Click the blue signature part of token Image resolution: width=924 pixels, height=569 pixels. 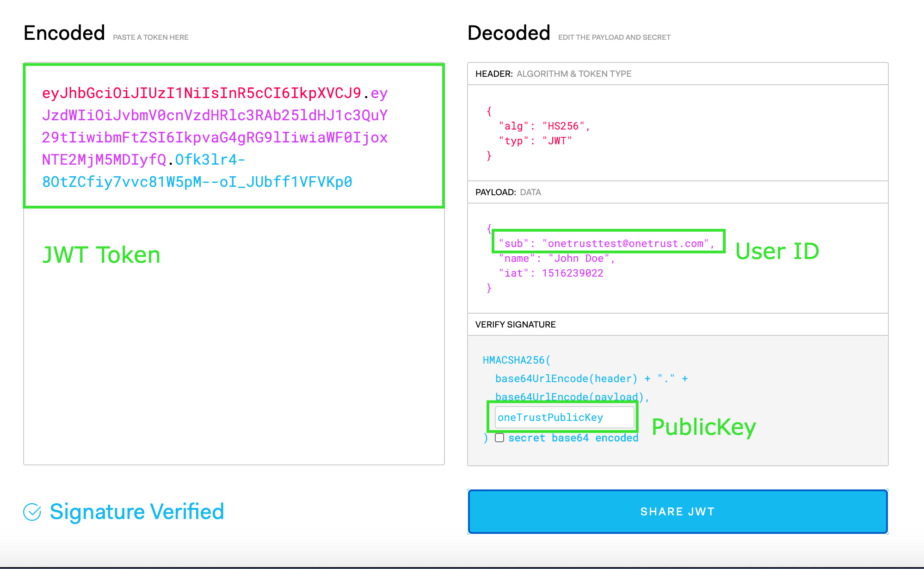click(197, 182)
